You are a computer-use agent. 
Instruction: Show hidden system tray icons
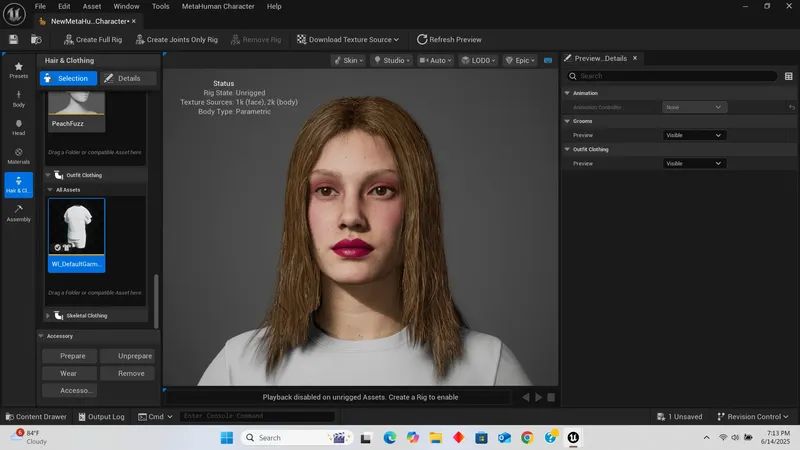click(x=706, y=438)
